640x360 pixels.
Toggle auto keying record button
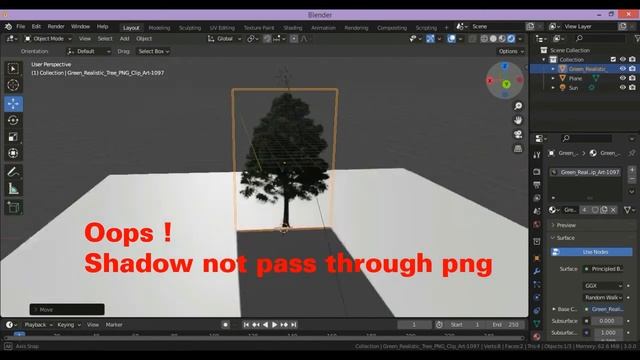coord(225,324)
